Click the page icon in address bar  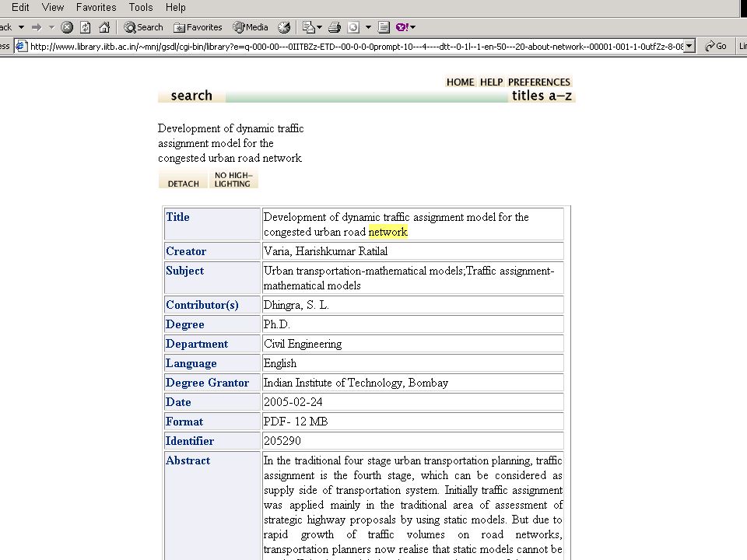pyautogui.click(x=21, y=46)
